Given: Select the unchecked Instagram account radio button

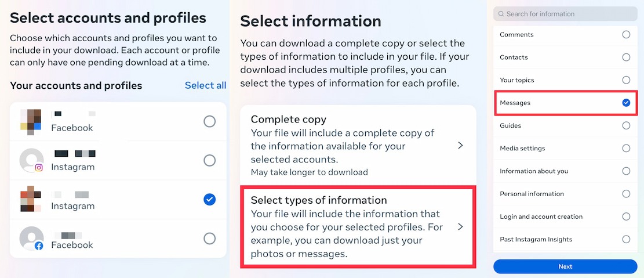Looking at the screenshot, I should pyautogui.click(x=209, y=160).
